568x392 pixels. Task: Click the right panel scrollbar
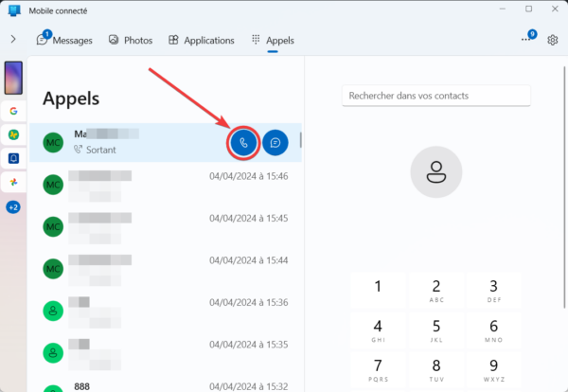[x=564, y=187]
